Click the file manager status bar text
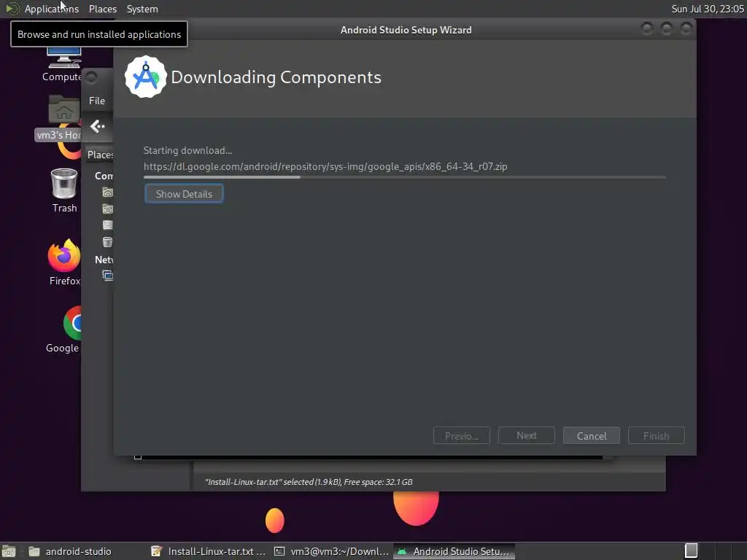The height and width of the screenshot is (560, 747). pos(309,482)
